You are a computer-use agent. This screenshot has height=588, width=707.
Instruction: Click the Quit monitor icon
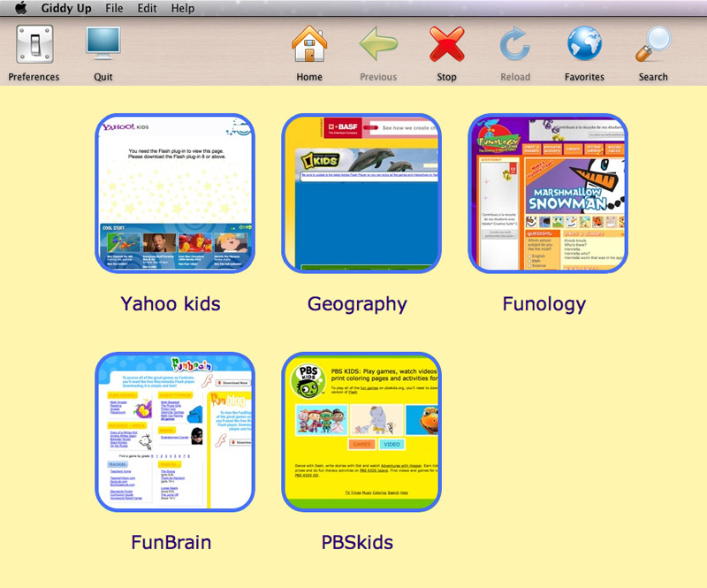pyautogui.click(x=103, y=43)
